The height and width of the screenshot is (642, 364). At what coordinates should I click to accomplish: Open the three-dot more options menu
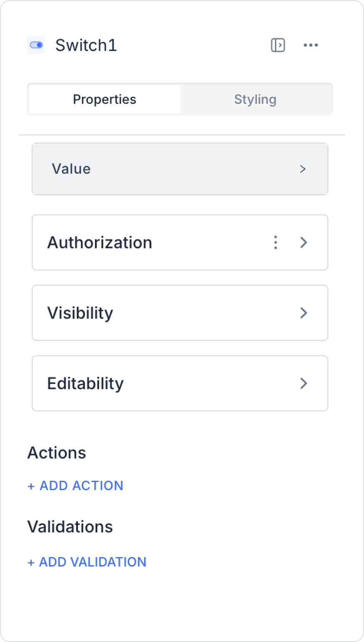pos(311,45)
